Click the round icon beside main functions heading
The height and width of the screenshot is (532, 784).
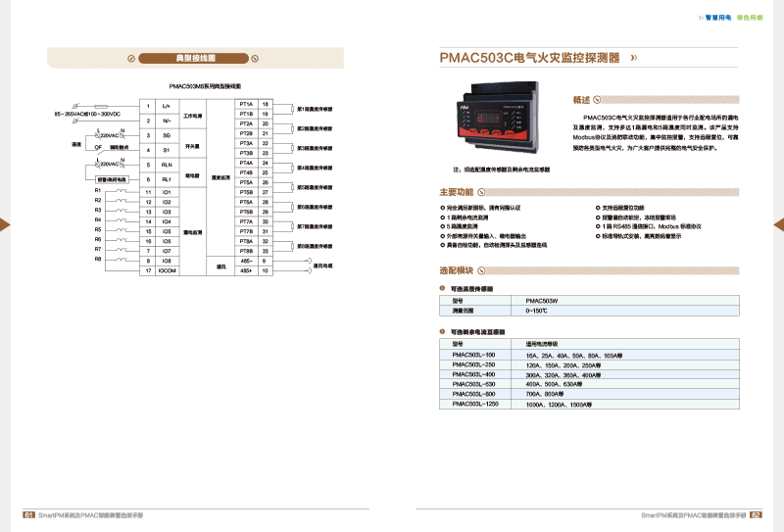[481, 190]
